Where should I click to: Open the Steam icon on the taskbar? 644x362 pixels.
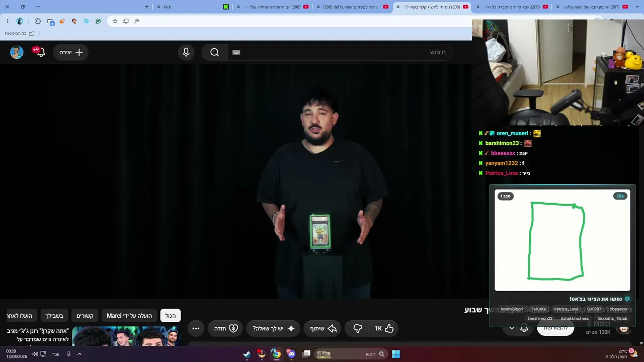click(x=247, y=354)
